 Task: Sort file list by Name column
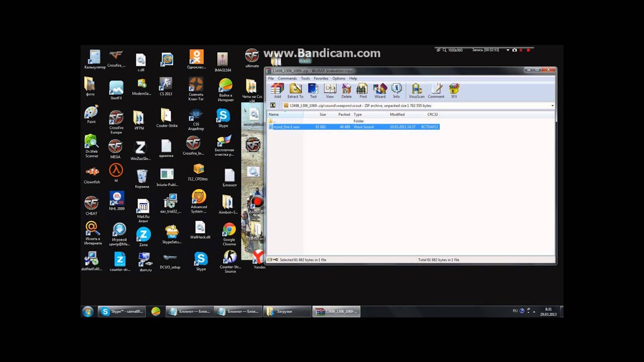[x=285, y=115]
